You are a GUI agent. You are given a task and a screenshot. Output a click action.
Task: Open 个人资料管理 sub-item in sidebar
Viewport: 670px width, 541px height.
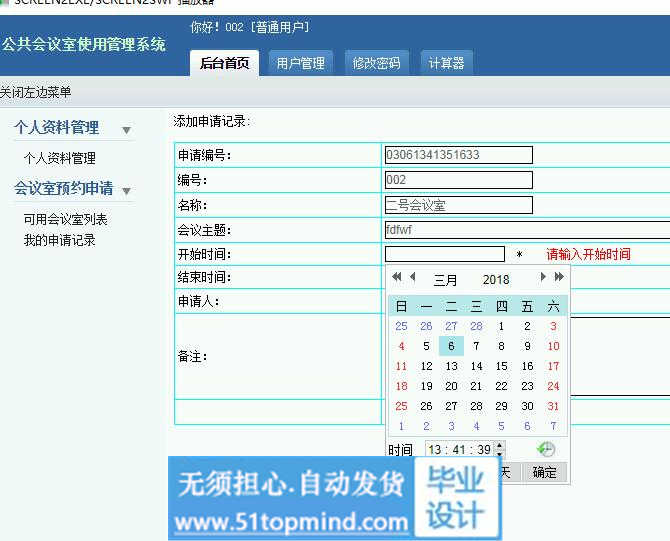coord(60,158)
